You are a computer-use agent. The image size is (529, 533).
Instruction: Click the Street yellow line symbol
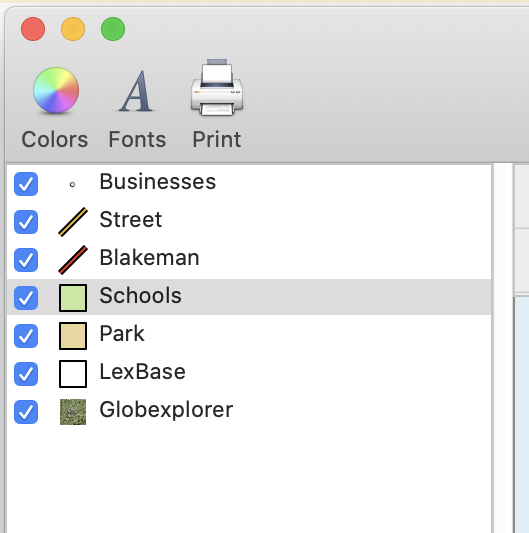tap(73, 222)
